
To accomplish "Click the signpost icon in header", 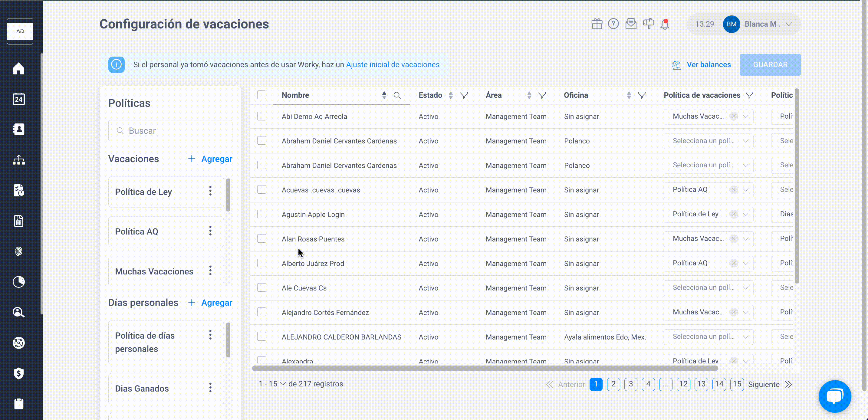I will click(x=648, y=24).
